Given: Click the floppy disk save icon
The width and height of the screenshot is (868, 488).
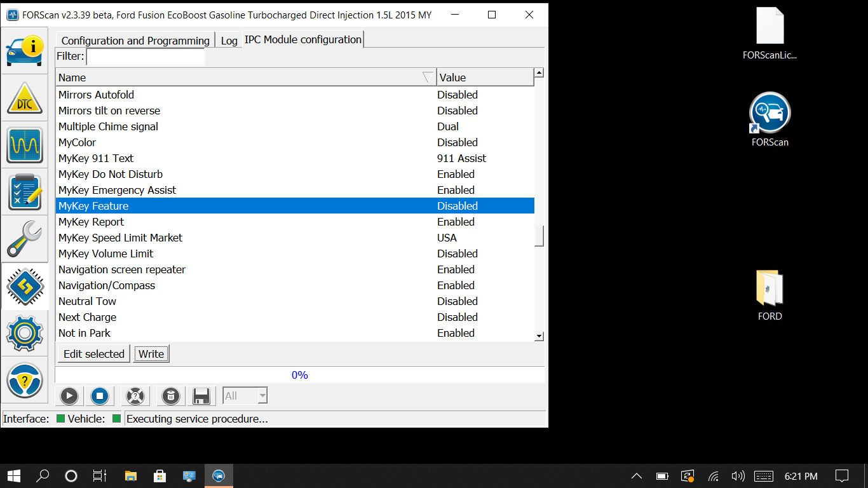Looking at the screenshot, I should [201, 396].
